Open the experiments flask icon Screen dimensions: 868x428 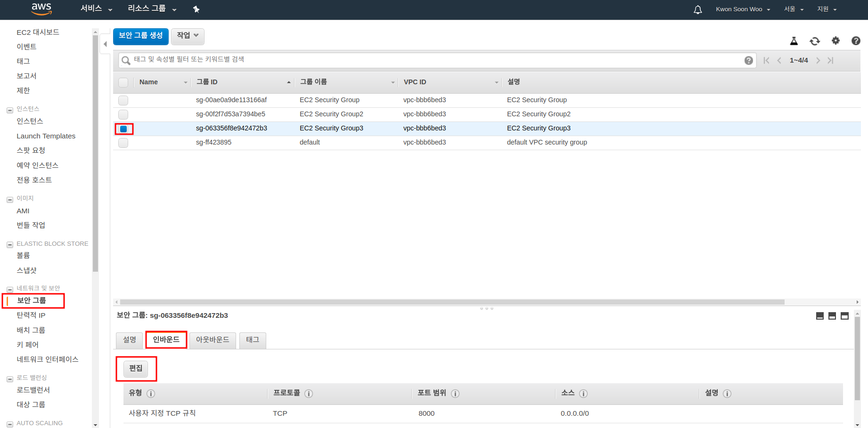[x=794, y=41]
